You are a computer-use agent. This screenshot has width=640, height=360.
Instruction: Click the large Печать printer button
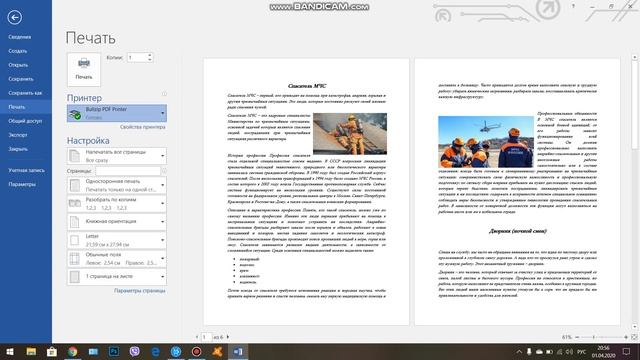pyautogui.click(x=84, y=69)
